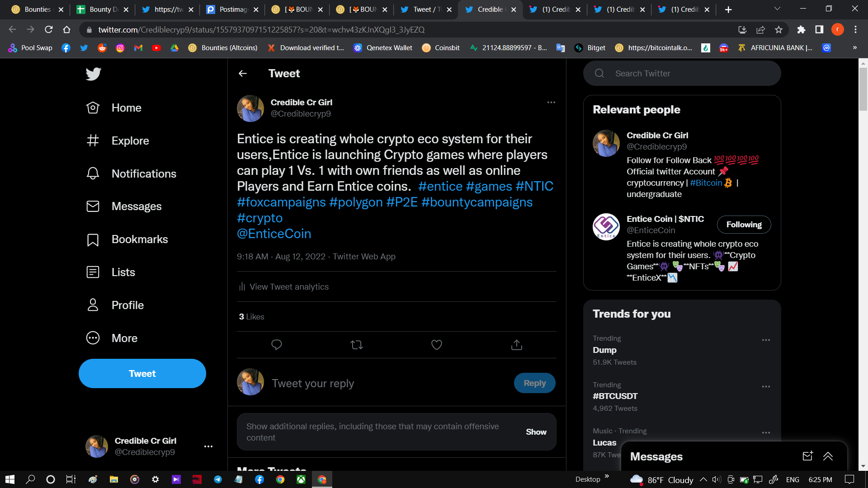Click the Twitter bird logo
868x488 pixels.
(x=93, y=74)
